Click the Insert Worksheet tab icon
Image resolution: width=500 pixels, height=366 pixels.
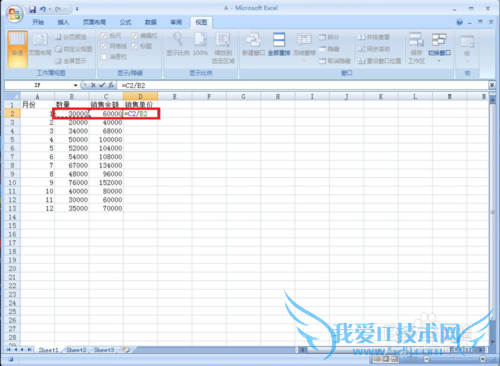pyautogui.click(x=127, y=350)
